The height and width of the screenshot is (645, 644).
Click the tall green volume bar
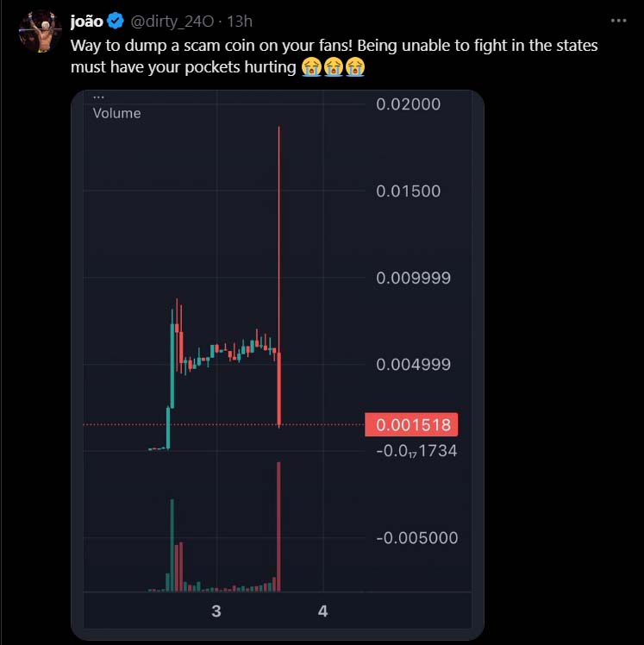tap(172, 545)
